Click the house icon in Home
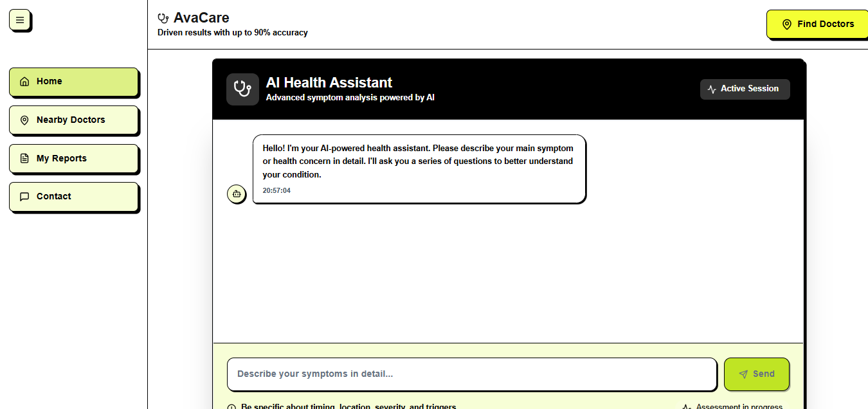This screenshot has height=409, width=868. click(x=24, y=82)
